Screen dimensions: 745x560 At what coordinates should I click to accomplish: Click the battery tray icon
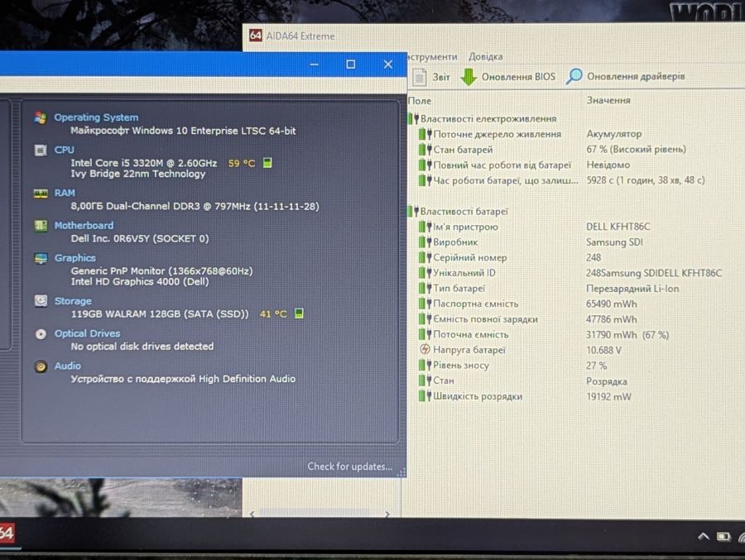point(723,537)
